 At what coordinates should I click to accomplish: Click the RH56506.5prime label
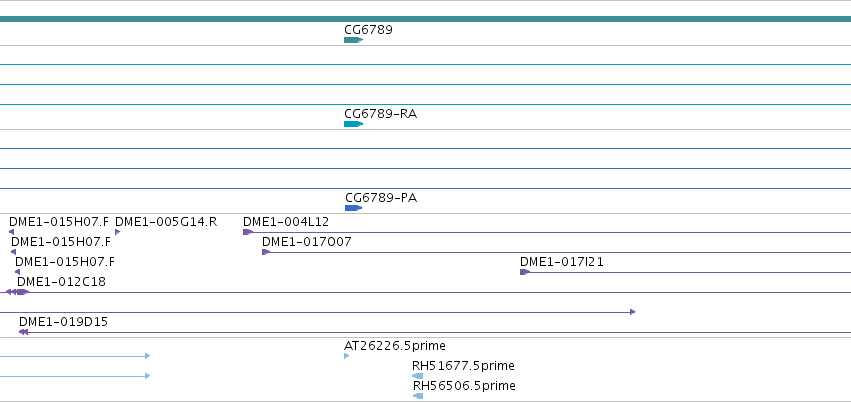click(464, 386)
